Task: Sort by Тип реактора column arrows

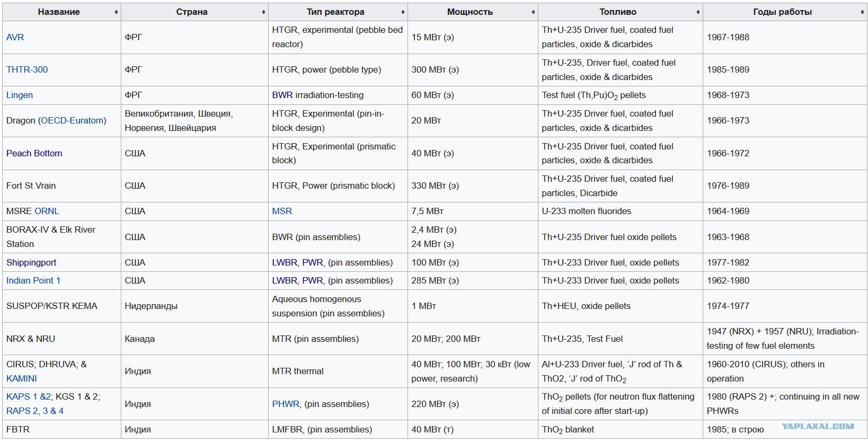Action: [403, 12]
